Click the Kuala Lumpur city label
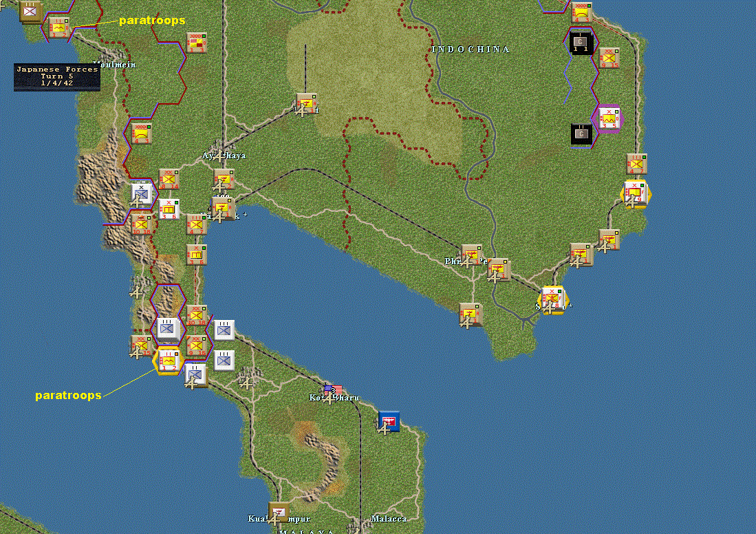 (279, 519)
